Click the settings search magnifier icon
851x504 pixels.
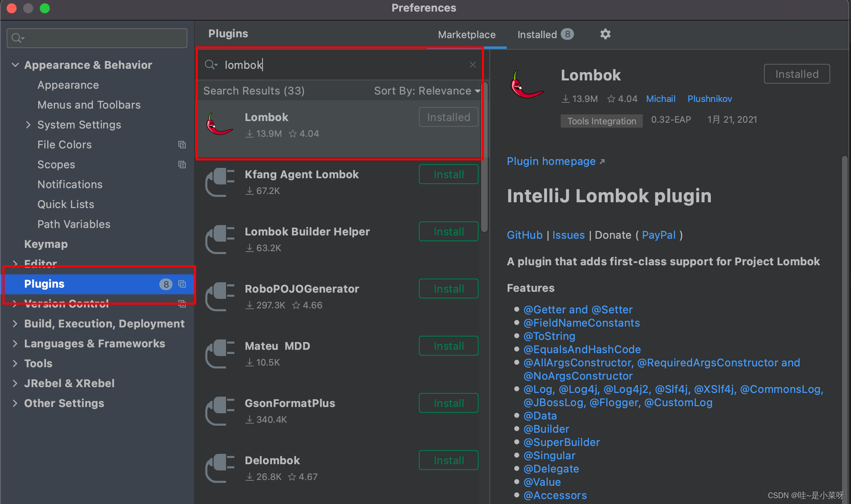coord(17,38)
